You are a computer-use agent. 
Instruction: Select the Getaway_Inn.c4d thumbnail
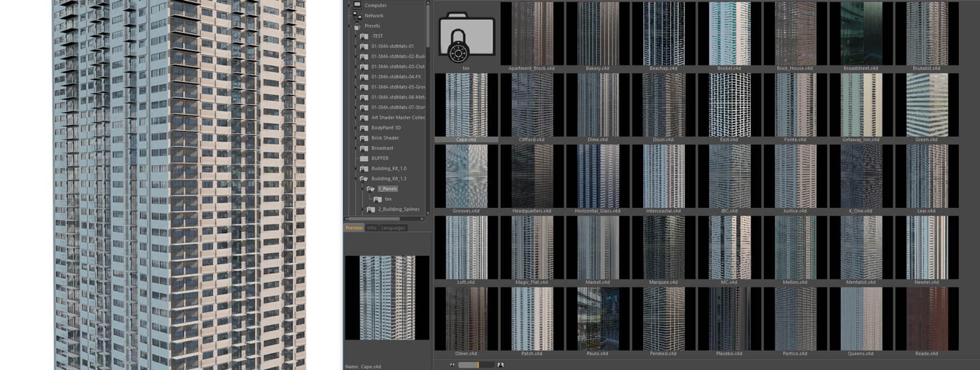[861, 105]
